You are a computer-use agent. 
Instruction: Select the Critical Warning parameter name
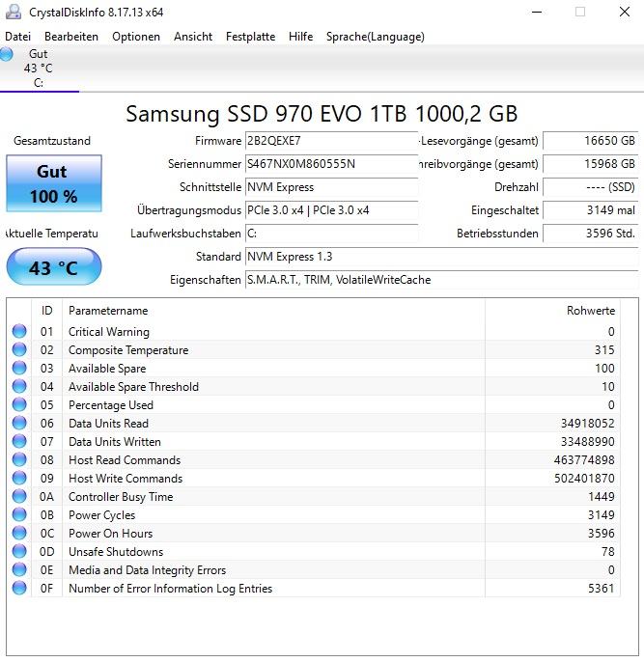tap(109, 332)
